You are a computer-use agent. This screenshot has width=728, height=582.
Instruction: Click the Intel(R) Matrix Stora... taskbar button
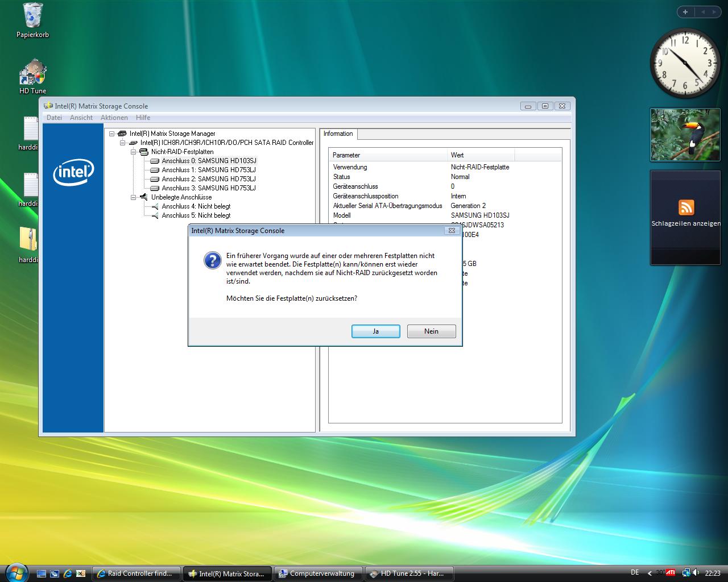[227, 573]
